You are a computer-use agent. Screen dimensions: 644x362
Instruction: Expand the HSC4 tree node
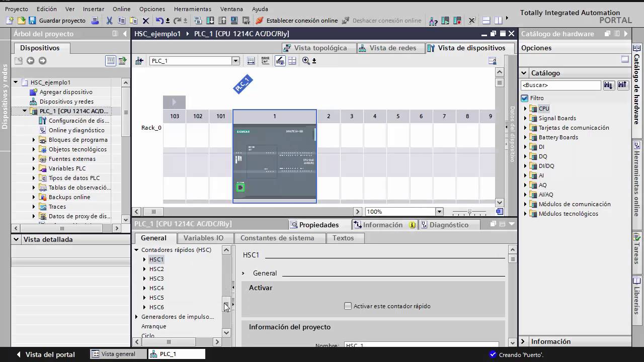click(144, 288)
